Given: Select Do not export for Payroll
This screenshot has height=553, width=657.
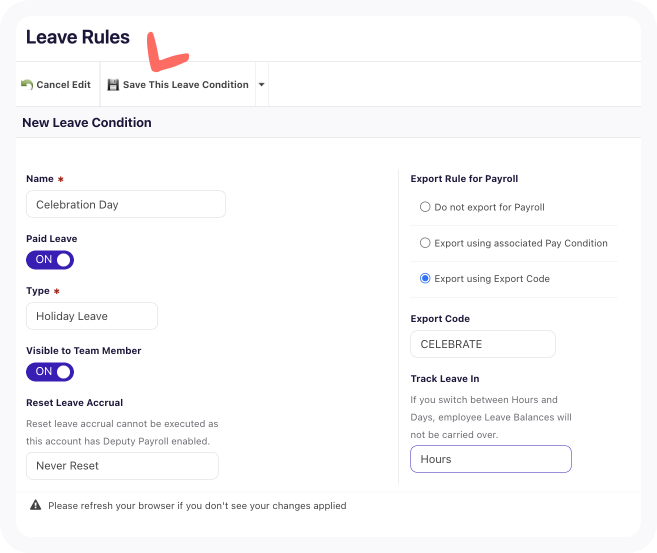Looking at the screenshot, I should tap(425, 207).
